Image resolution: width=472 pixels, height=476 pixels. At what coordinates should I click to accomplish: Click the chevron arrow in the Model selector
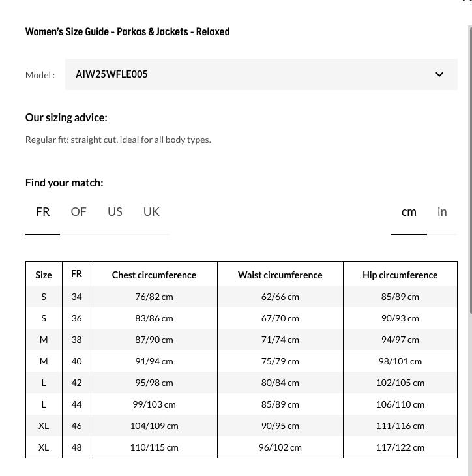[439, 74]
